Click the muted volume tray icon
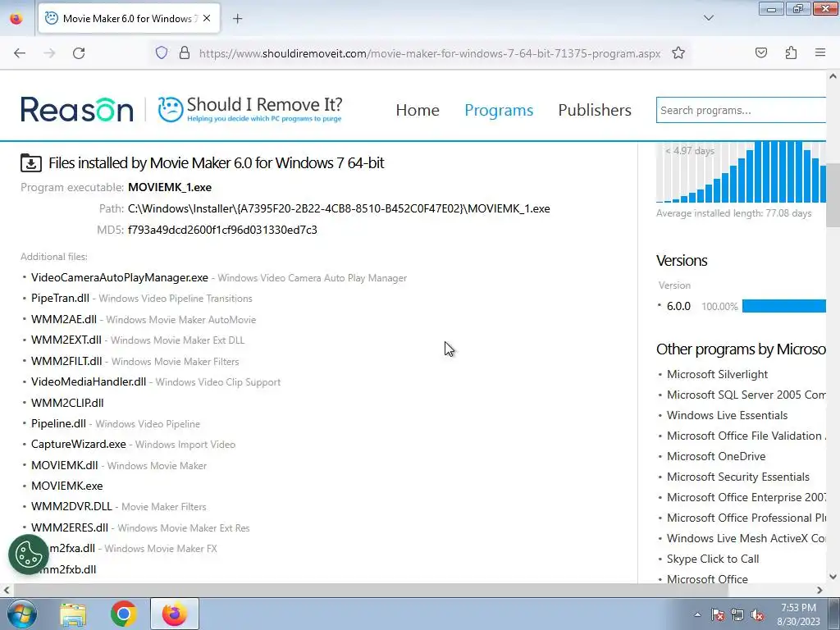The image size is (840, 630). [x=757, y=614]
